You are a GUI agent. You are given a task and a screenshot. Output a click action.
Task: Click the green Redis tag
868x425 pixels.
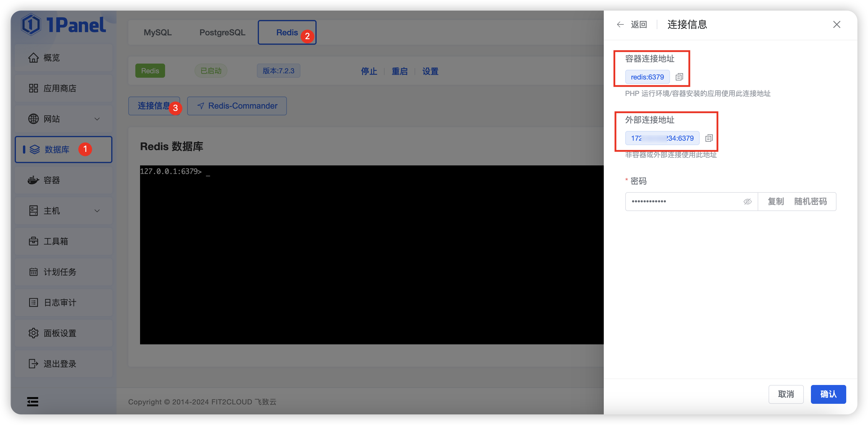click(x=150, y=71)
